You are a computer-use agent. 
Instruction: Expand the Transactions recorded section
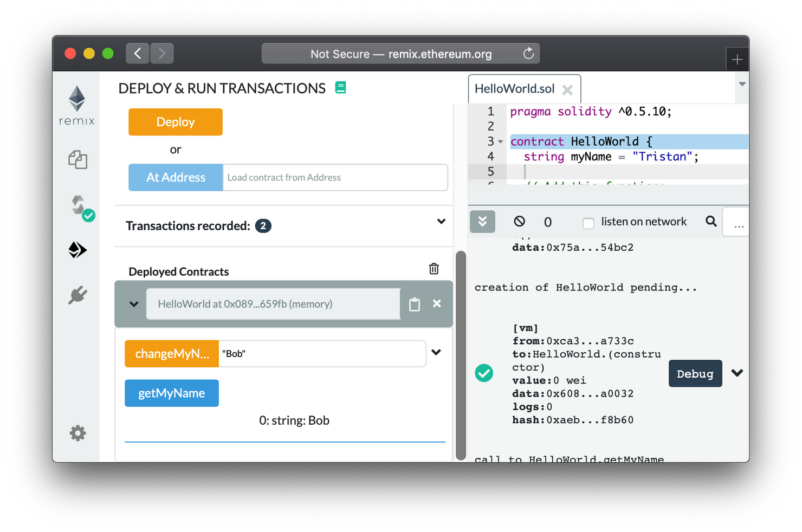pyautogui.click(x=441, y=222)
